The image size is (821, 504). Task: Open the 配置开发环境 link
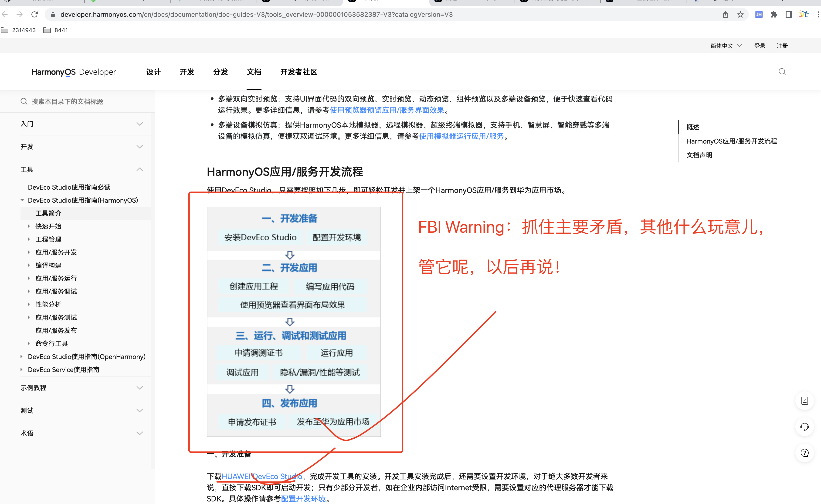(303, 499)
